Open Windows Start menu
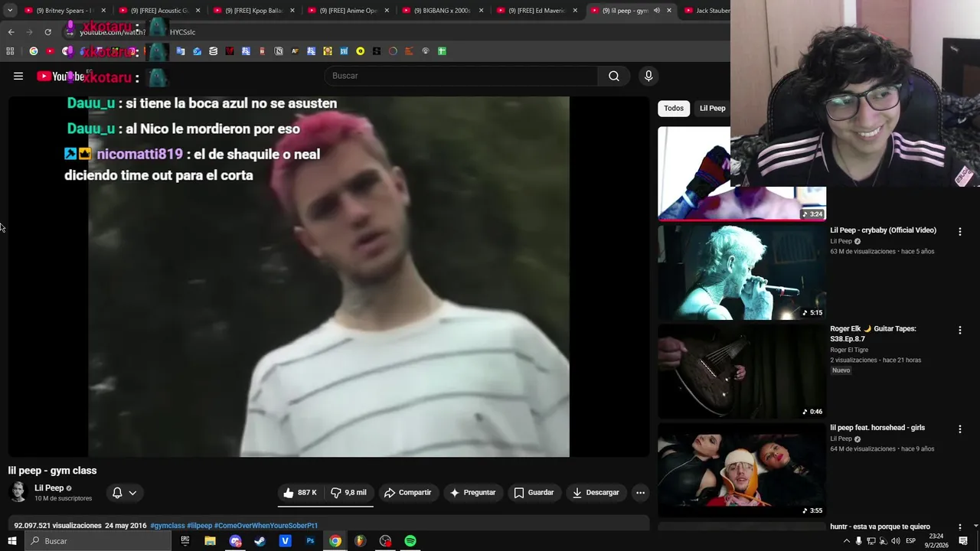Viewport: 980px width, 551px height. point(11,541)
